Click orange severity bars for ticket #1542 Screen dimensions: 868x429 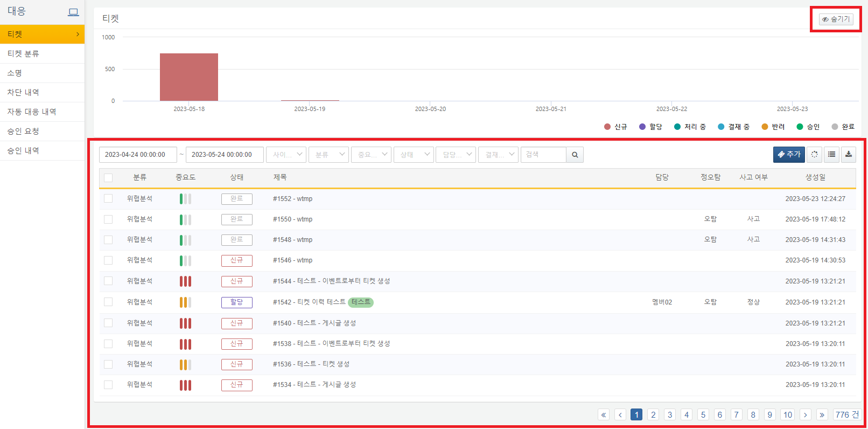[x=185, y=302]
